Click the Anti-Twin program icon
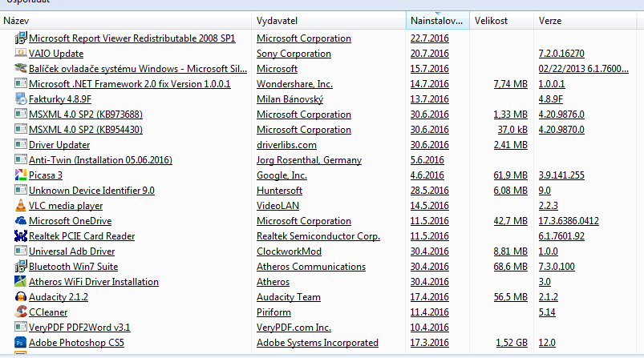Screen dimensions: 644x358 (x=21, y=159)
